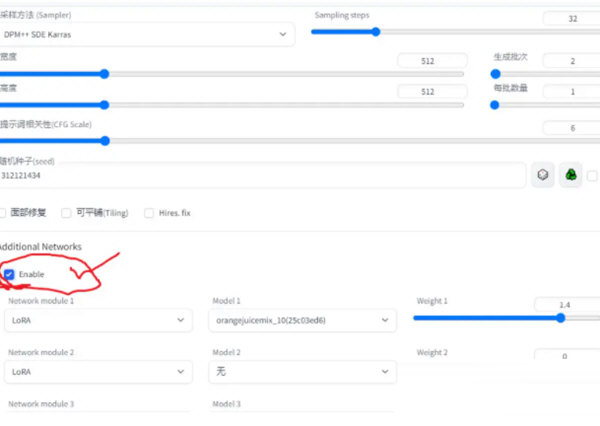Click the CFG Scale slider handle

pyautogui.click(x=104, y=140)
